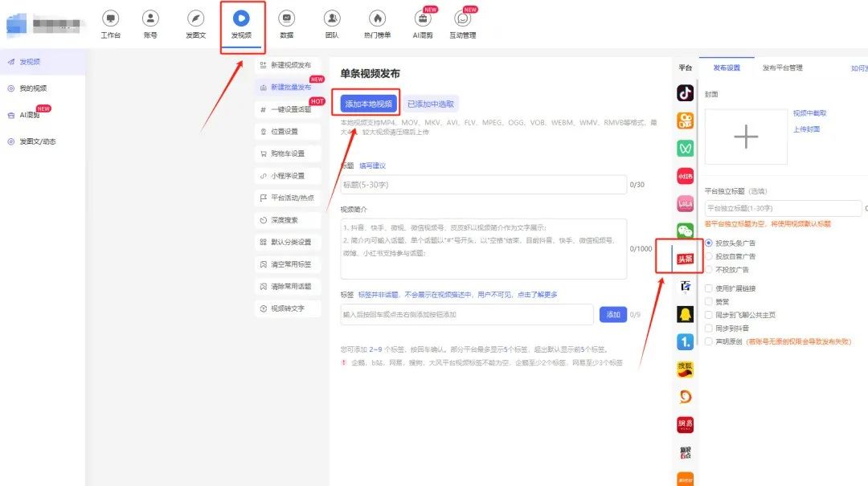Viewport: 868px width, 486px height.
Task: Open AI混剪 briefcase icon in top navigation
Action: tap(423, 18)
